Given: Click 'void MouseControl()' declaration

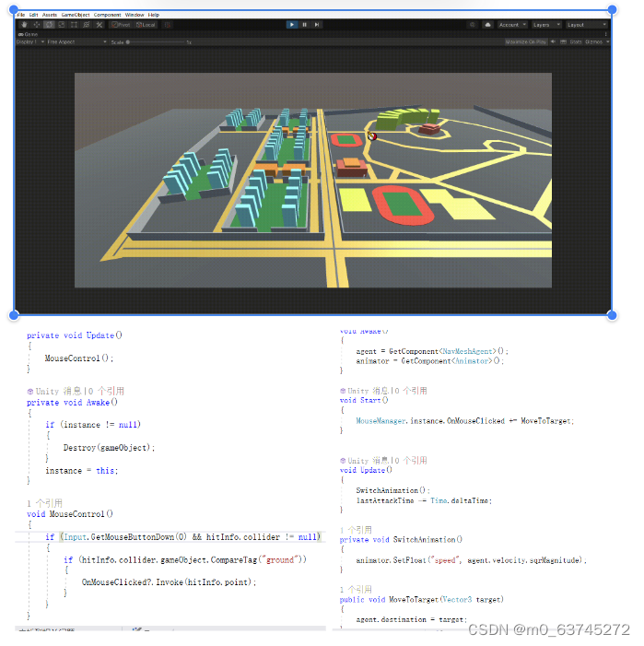Looking at the screenshot, I should pyautogui.click(x=70, y=513).
